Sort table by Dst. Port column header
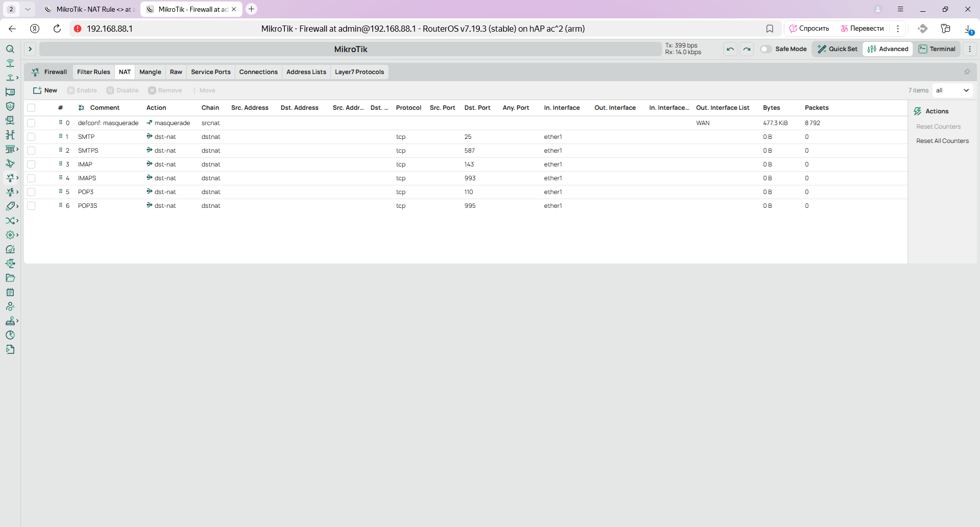 point(477,108)
